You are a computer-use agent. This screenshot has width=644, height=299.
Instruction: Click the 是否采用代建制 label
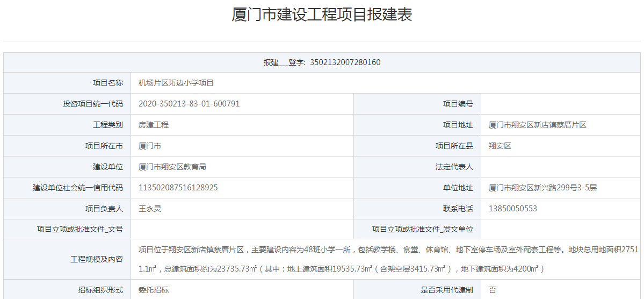coord(447,290)
